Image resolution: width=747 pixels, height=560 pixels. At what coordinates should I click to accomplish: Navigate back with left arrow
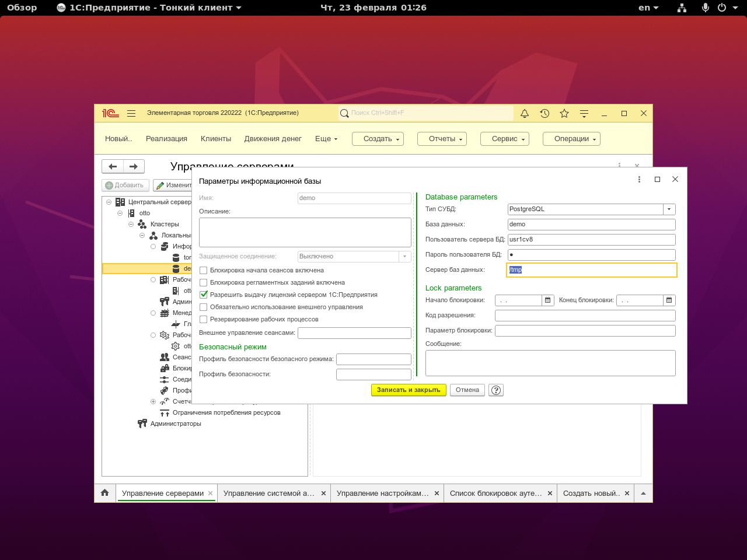(x=113, y=167)
